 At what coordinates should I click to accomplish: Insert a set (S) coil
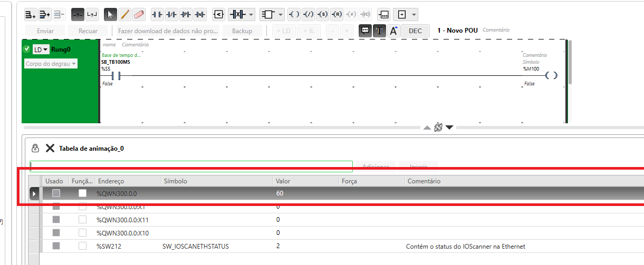[323, 14]
